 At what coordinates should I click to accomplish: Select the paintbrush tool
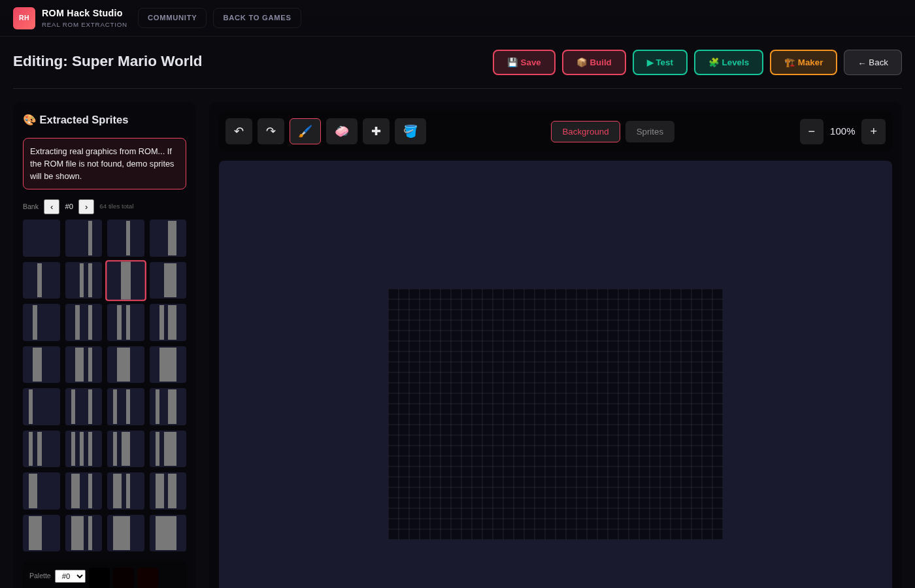305,131
